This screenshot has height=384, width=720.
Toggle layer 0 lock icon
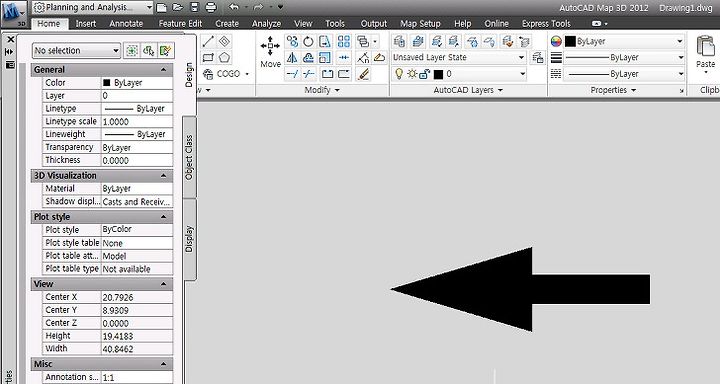point(424,73)
